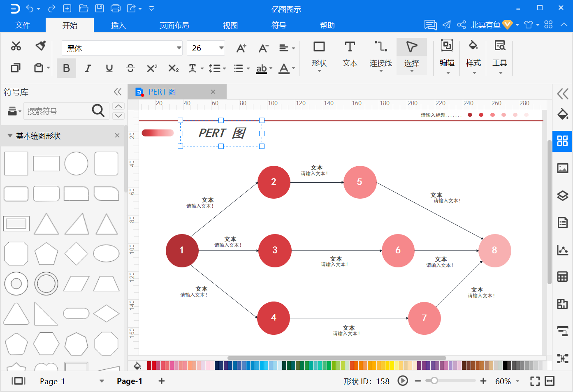The width and height of the screenshot is (573, 392).
Task: Decrease font size with A- icon
Action: tap(263, 48)
